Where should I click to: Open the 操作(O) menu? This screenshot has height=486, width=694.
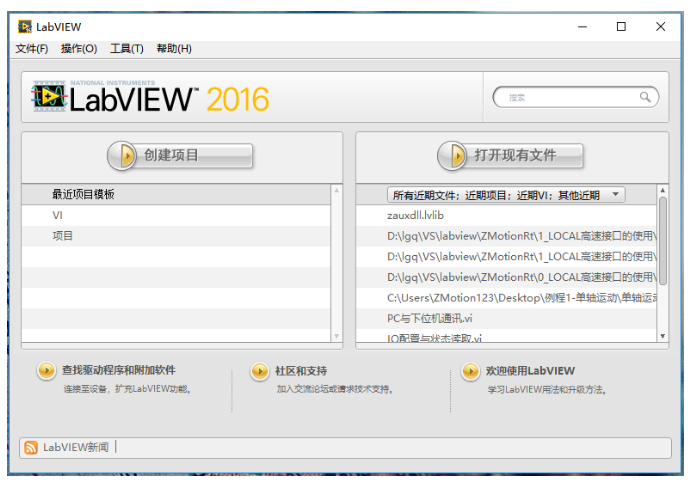click(79, 49)
